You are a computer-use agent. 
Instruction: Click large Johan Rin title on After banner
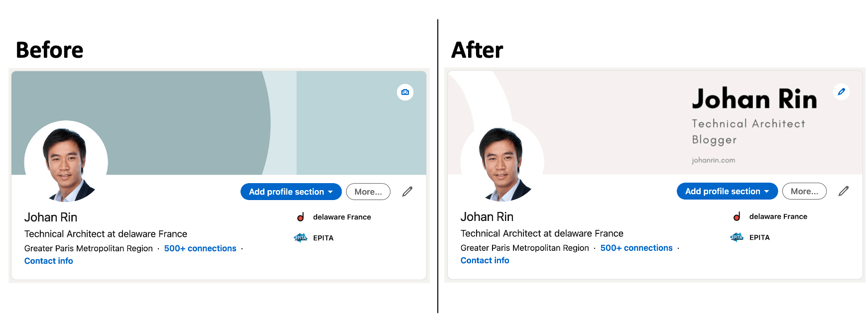754,99
